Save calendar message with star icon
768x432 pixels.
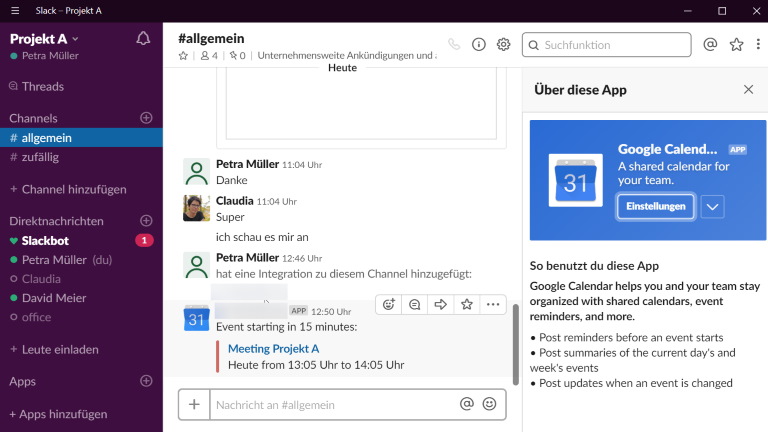[x=466, y=305]
